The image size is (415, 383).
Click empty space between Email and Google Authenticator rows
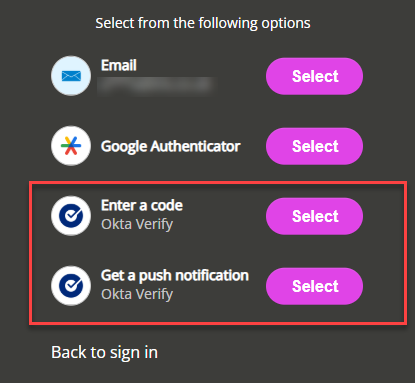click(x=207, y=111)
